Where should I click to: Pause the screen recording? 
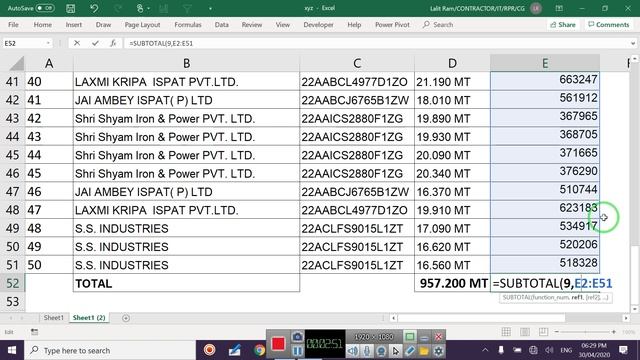point(298,351)
